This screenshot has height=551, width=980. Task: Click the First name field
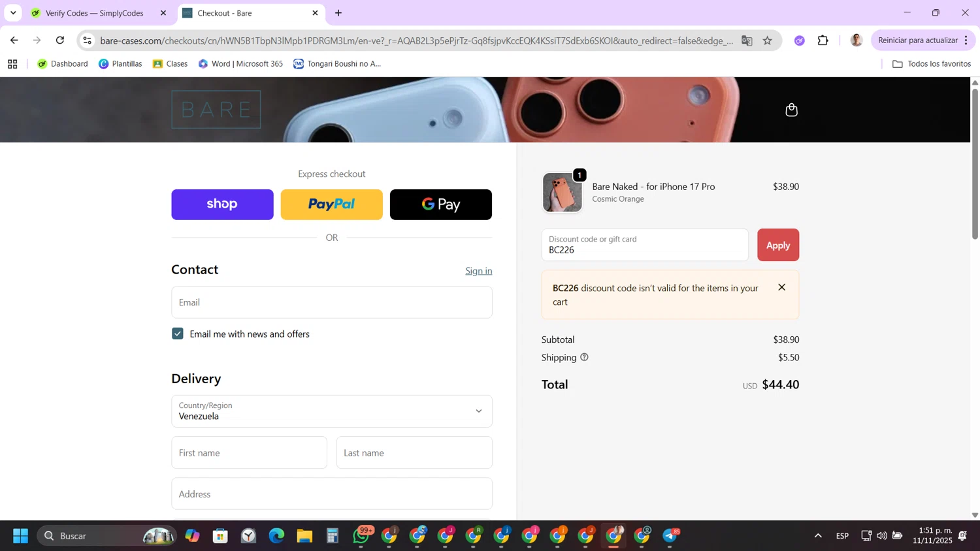point(249,452)
